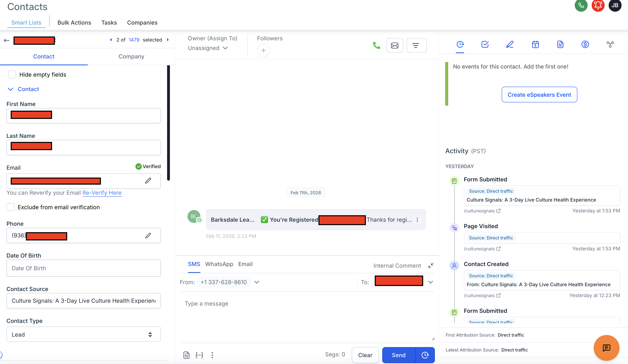Click the pencil notes icon in right panel
Screen dimensions: 628x364
pyautogui.click(x=510, y=45)
